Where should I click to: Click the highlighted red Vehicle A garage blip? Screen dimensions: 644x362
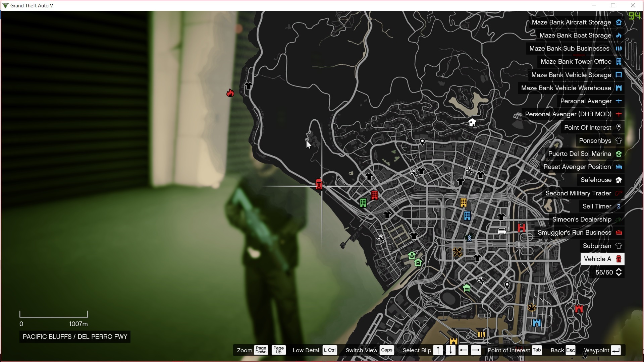click(319, 184)
